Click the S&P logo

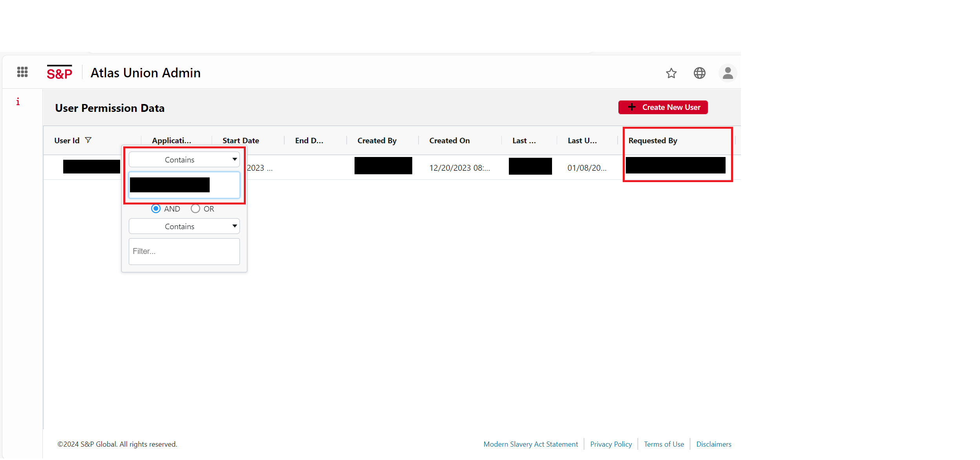pyautogui.click(x=60, y=73)
